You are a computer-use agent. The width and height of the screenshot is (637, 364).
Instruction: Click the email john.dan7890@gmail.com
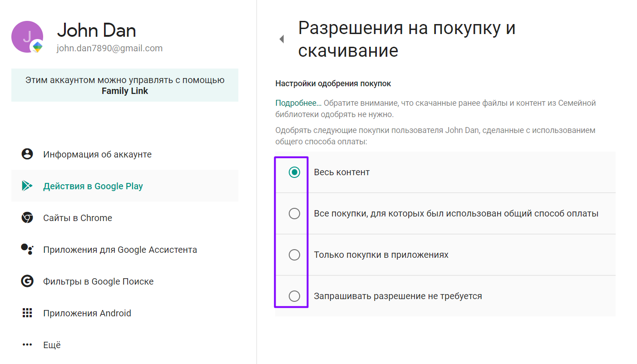point(109,48)
